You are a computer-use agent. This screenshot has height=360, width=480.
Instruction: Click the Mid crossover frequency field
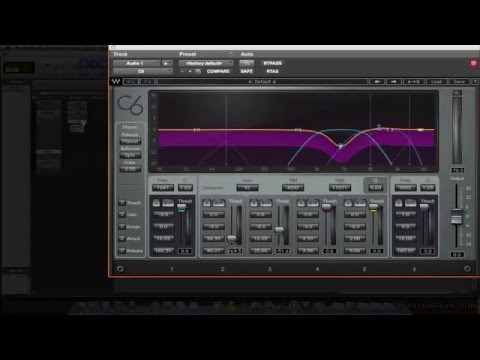(293, 188)
